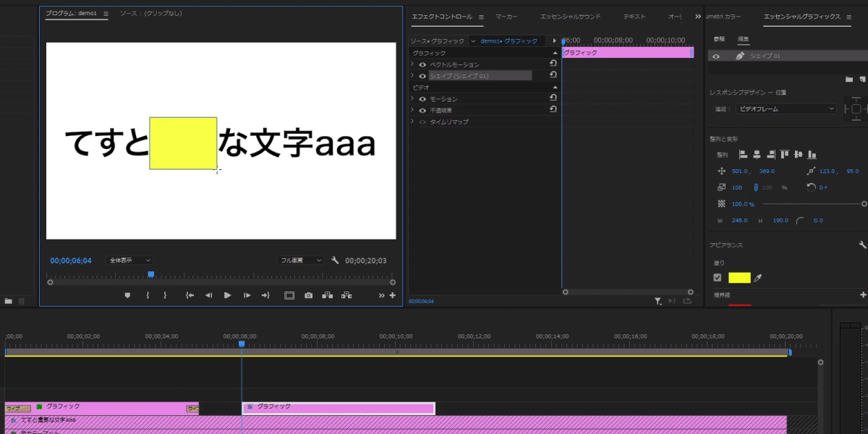Click the Extract button

point(346,295)
